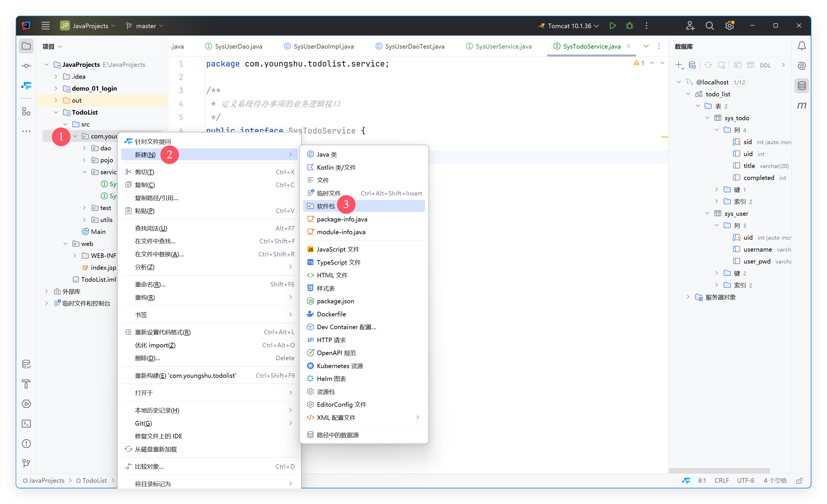Collapse the sys_user table node

tap(707, 213)
